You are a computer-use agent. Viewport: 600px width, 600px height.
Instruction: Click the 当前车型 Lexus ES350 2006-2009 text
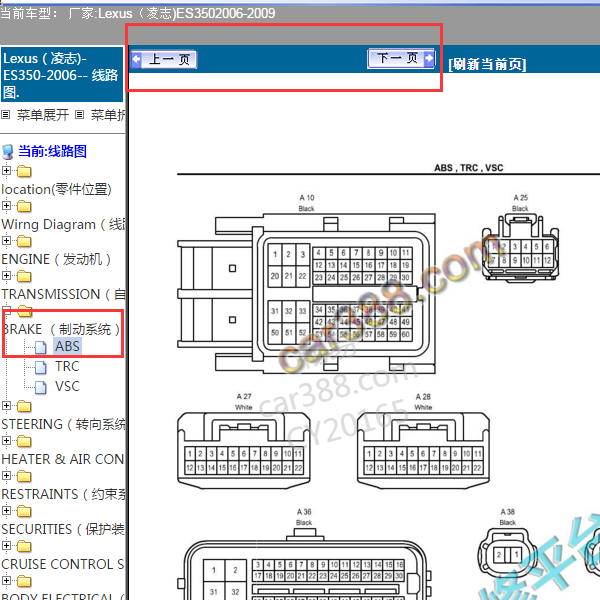point(138,13)
